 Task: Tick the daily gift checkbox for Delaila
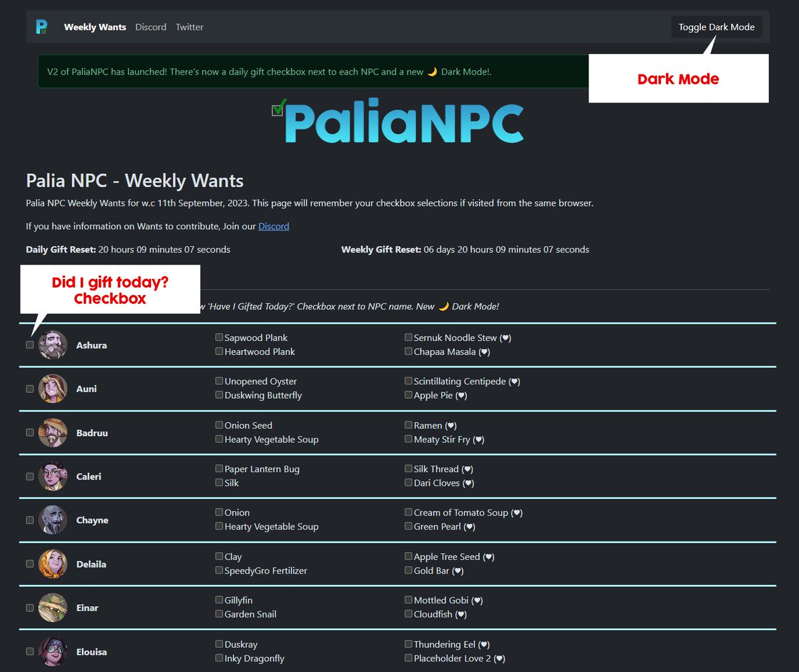pyautogui.click(x=30, y=564)
